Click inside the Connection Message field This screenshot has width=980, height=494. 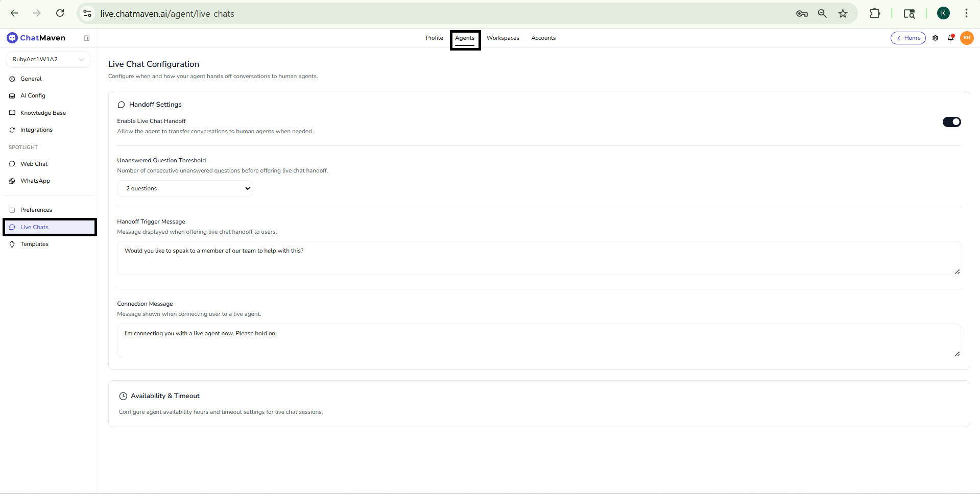coord(537,340)
